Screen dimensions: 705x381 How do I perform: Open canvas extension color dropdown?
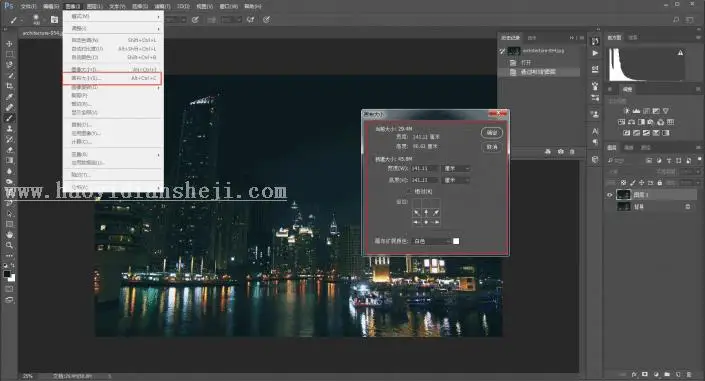431,242
